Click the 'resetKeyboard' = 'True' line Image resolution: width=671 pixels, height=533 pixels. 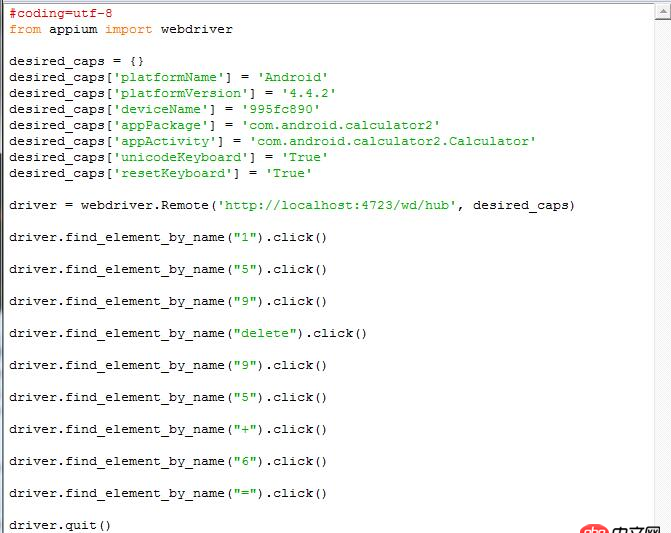160,173
